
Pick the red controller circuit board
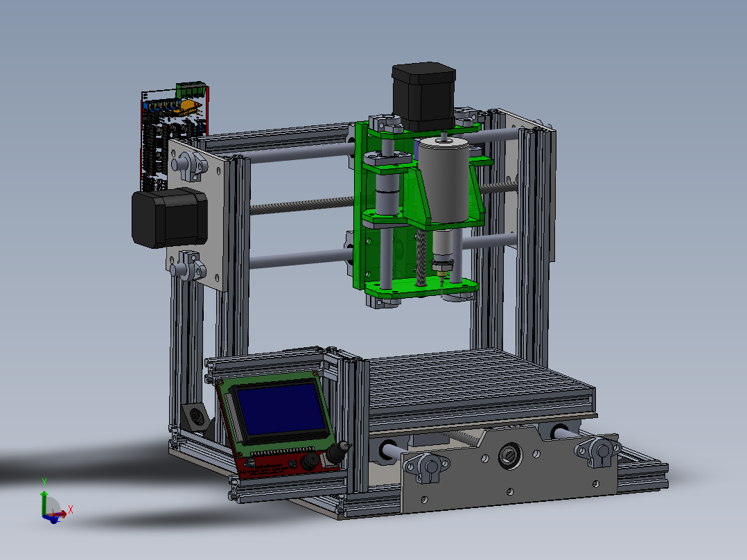[174, 138]
